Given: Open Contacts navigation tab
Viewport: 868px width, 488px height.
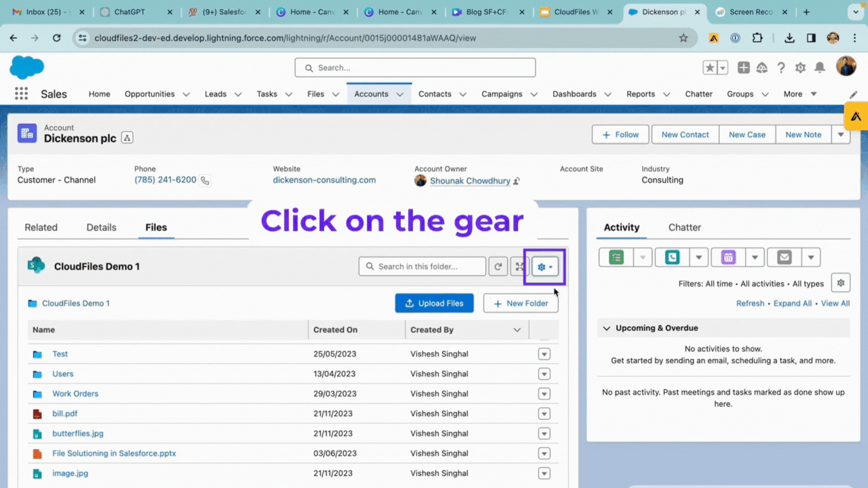Looking at the screenshot, I should (x=434, y=94).
